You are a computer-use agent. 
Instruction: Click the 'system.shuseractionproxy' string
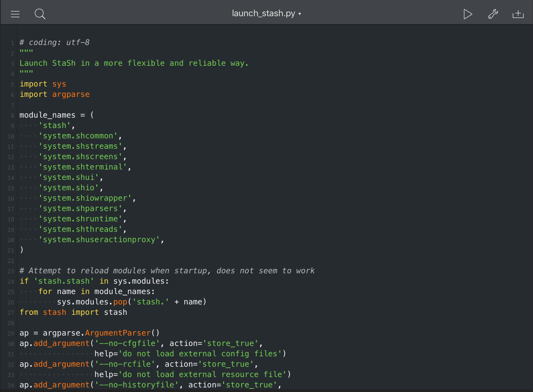point(99,240)
